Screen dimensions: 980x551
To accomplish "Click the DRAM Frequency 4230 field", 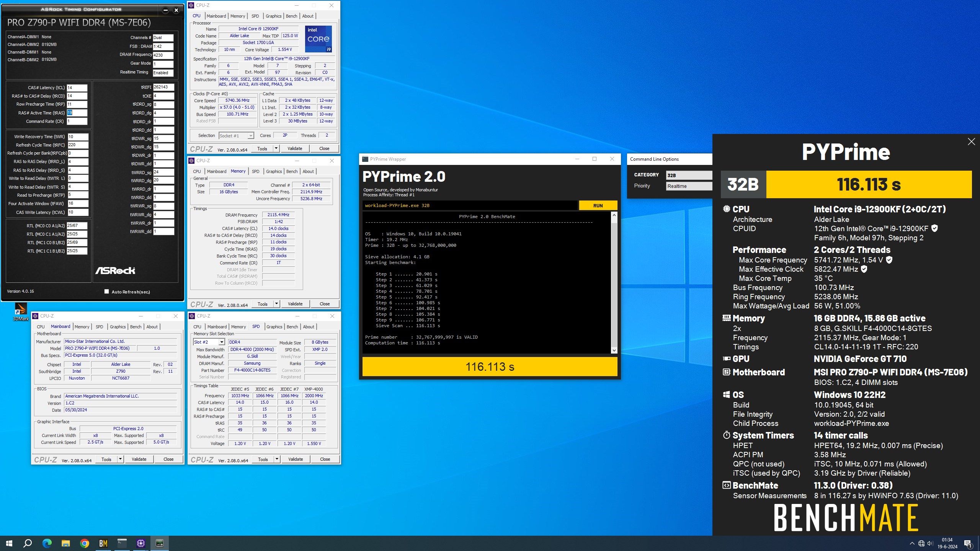I will coord(163,55).
